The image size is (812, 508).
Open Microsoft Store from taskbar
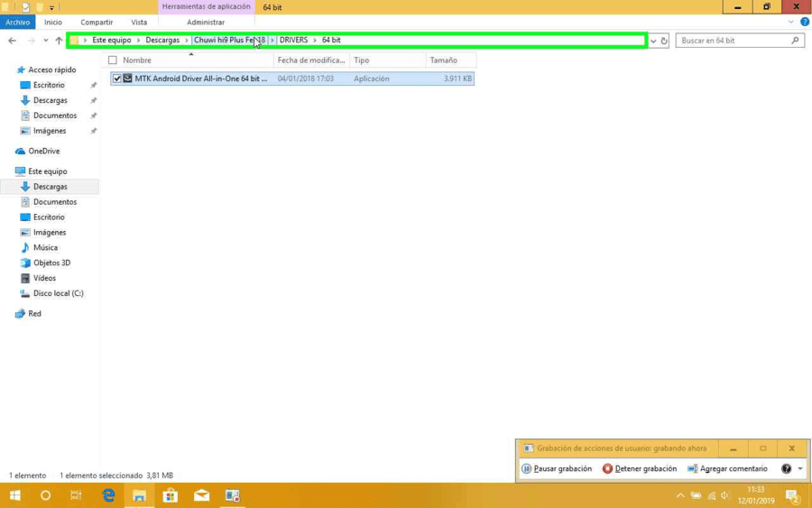pyautogui.click(x=171, y=495)
